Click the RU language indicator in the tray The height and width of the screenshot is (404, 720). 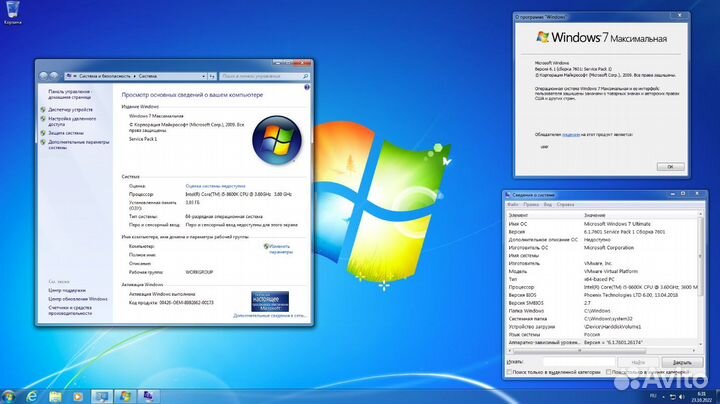point(653,396)
